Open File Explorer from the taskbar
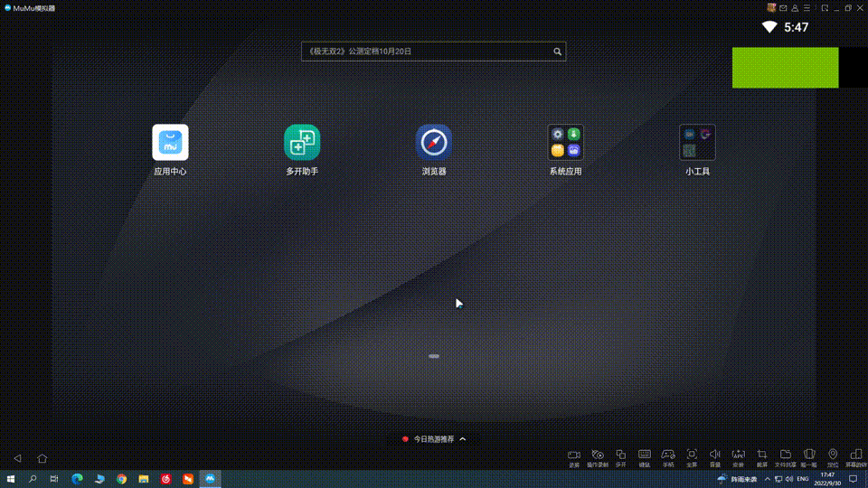The image size is (868, 488). 144,479
